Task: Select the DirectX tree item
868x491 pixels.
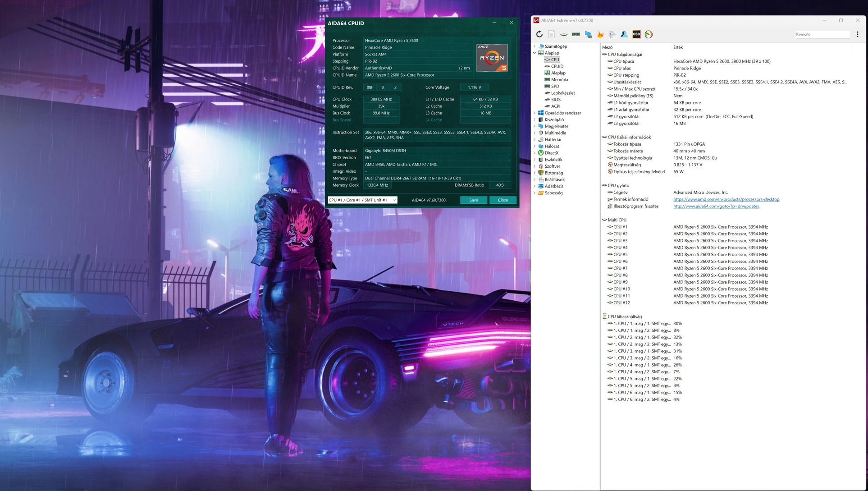Action: pos(551,153)
